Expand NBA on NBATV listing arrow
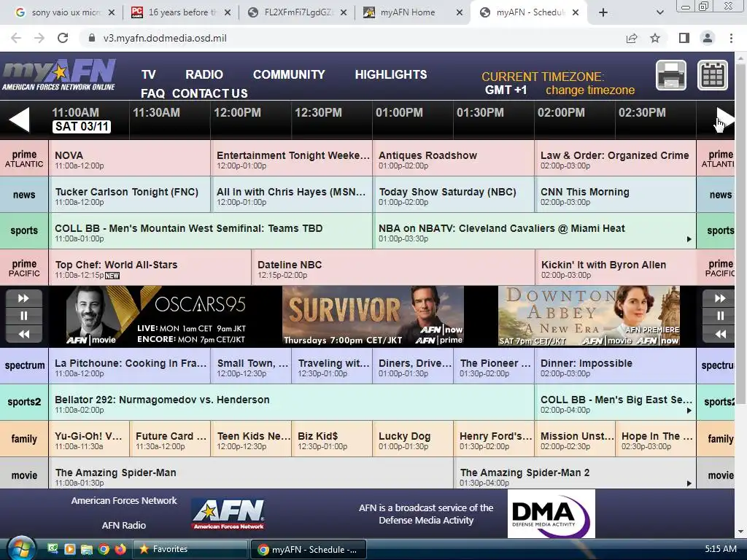This screenshot has height=560, width=747. tap(689, 239)
